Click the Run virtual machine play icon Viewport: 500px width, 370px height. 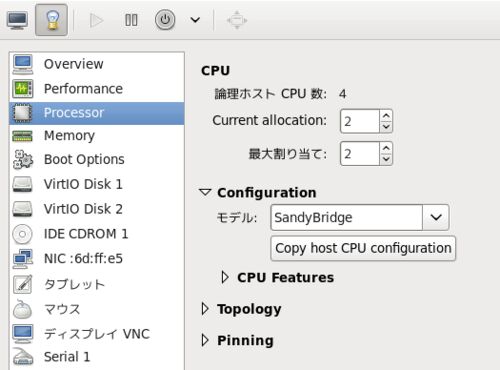click(x=96, y=20)
